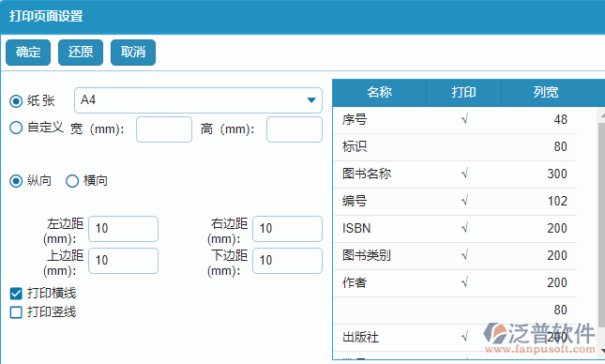
Task: Toggle print checkmark for 图书名称 row
Action: coord(464,174)
